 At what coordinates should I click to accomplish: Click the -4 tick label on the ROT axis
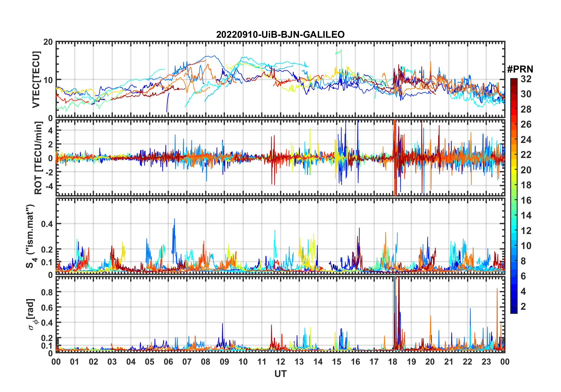[x=50, y=186]
